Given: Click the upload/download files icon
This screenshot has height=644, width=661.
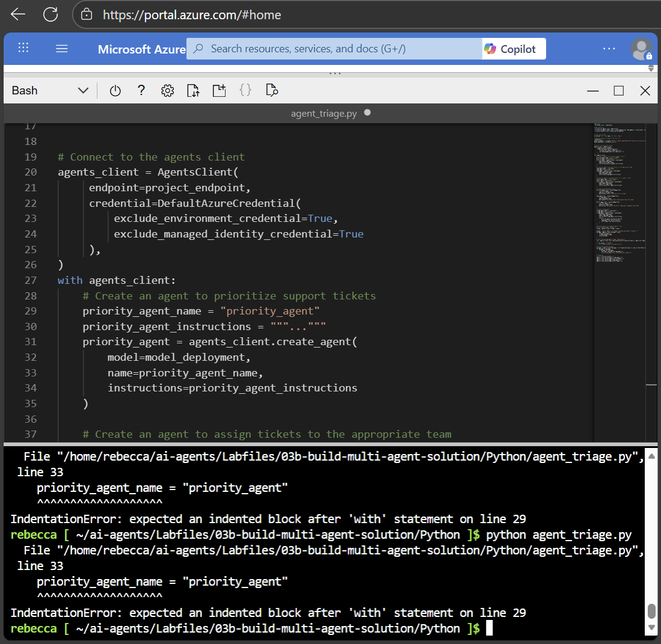Looking at the screenshot, I should click(x=193, y=91).
